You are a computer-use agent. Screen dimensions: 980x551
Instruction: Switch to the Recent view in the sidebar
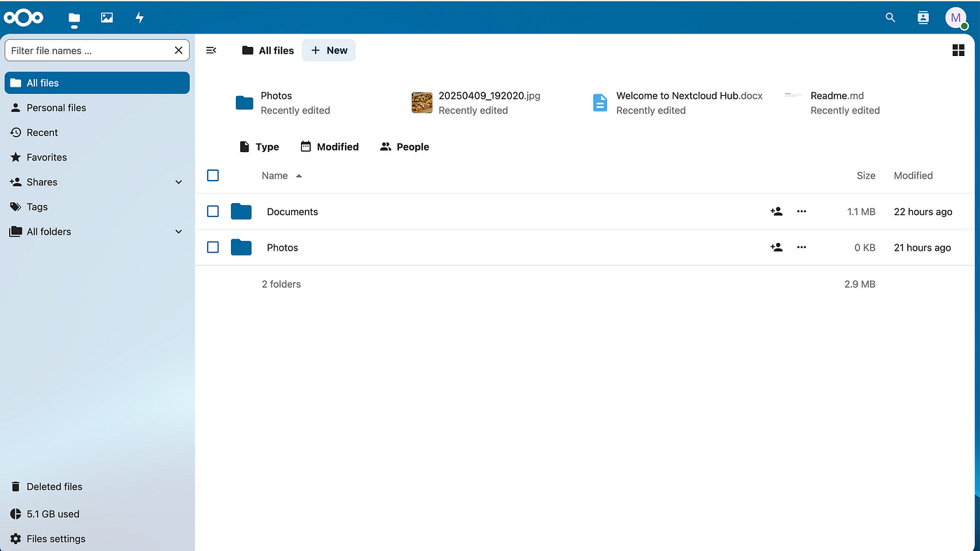coord(43,132)
